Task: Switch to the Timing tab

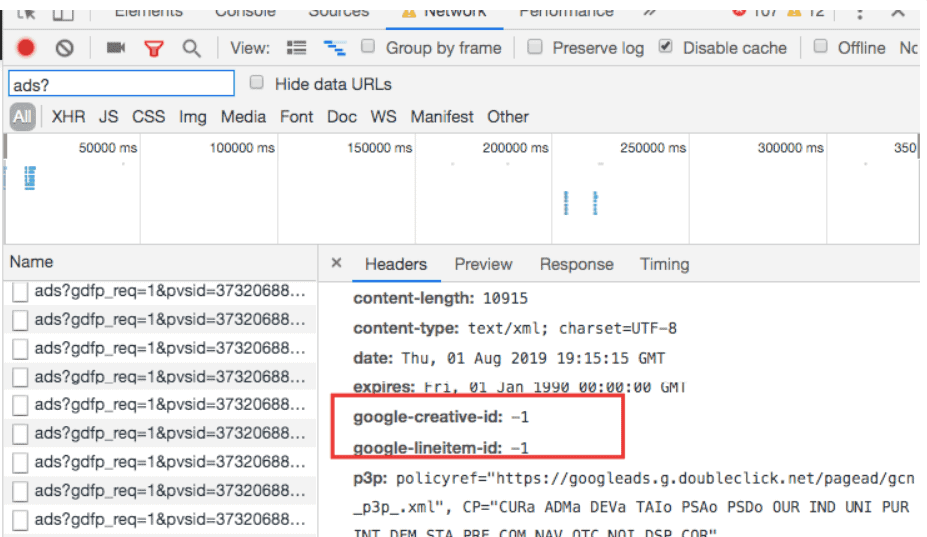Action: click(664, 265)
